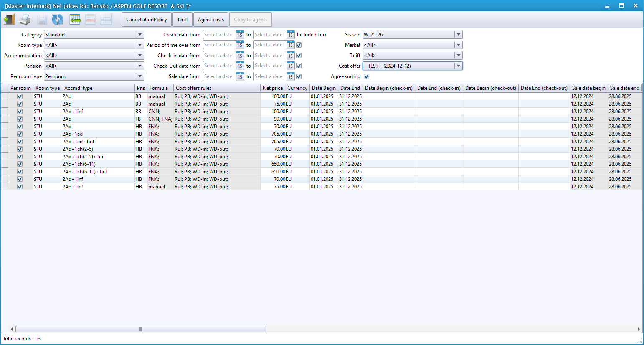Toggle Include blank for Check-in date
Screen dimensions: 644x345
click(x=299, y=56)
